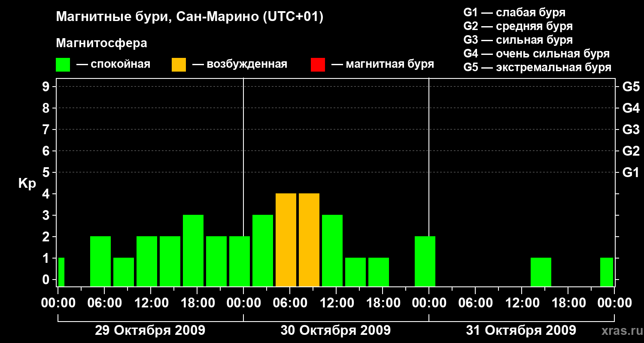Click the green Kp 3 bar at 12:00 on 30 October
Viewport: 644px width, 343px height.
point(332,251)
